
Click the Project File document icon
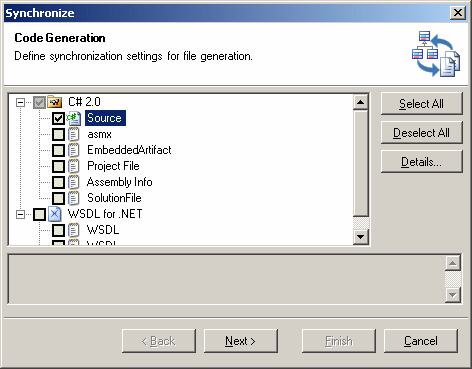[x=73, y=166]
